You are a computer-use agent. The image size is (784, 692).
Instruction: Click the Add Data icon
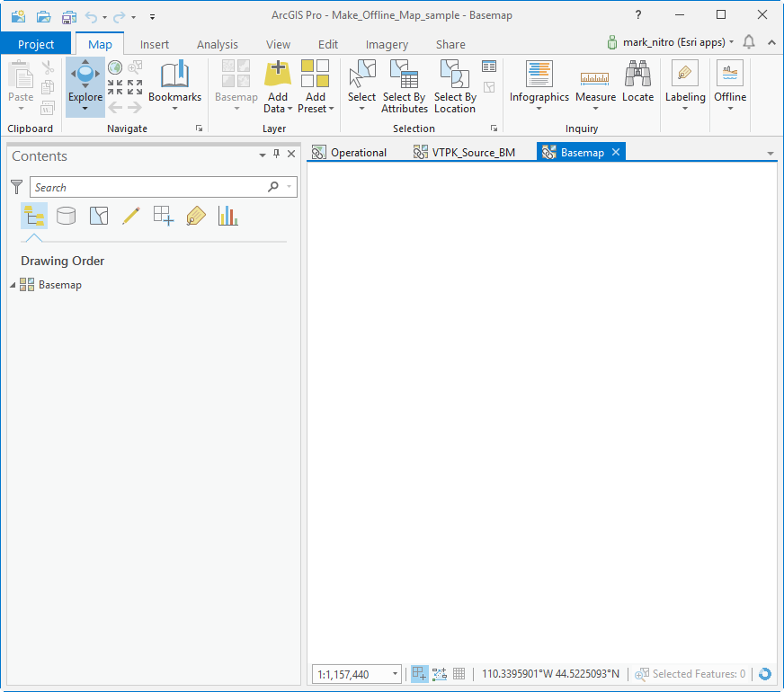click(278, 74)
